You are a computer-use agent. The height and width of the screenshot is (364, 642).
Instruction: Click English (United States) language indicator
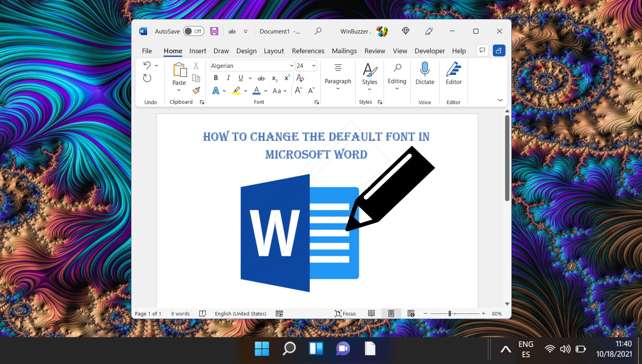[x=240, y=314]
